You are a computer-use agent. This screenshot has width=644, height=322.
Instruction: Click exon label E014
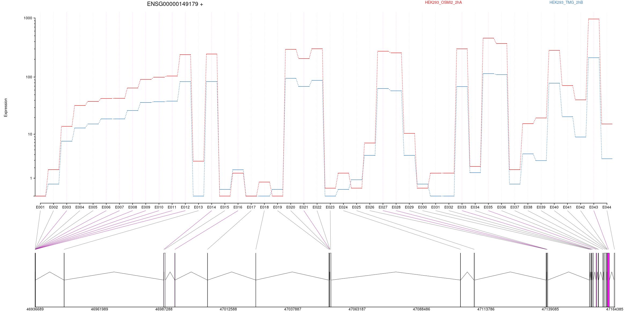click(211, 207)
